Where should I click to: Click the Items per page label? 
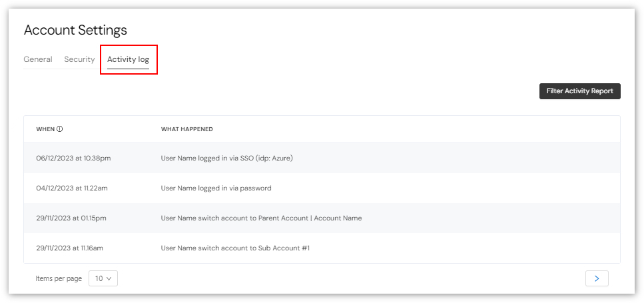click(x=59, y=278)
